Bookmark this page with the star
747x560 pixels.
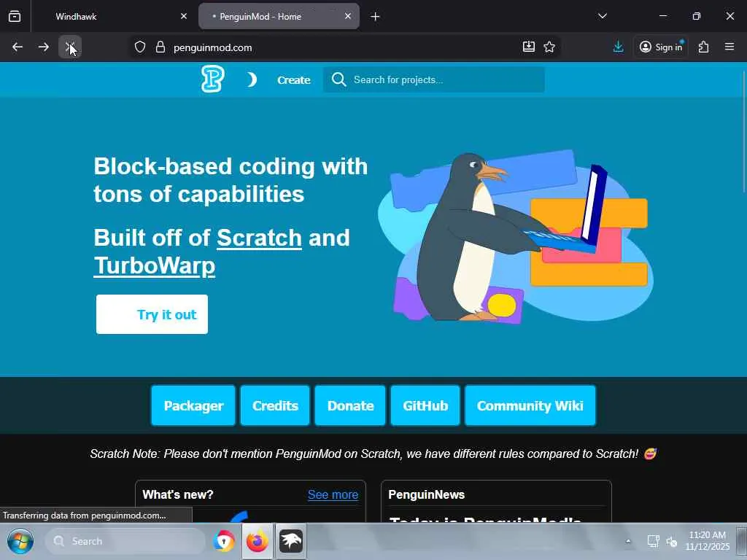tap(549, 47)
